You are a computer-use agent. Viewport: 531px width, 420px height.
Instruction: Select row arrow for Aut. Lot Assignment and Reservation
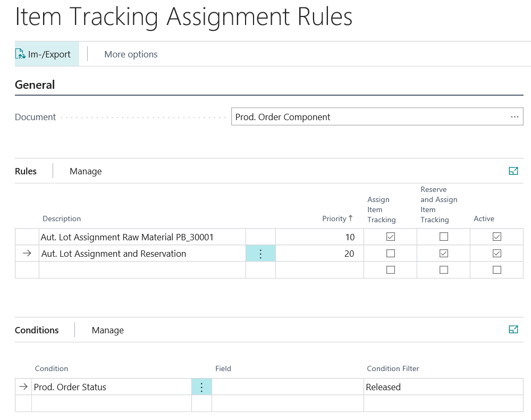tap(27, 254)
